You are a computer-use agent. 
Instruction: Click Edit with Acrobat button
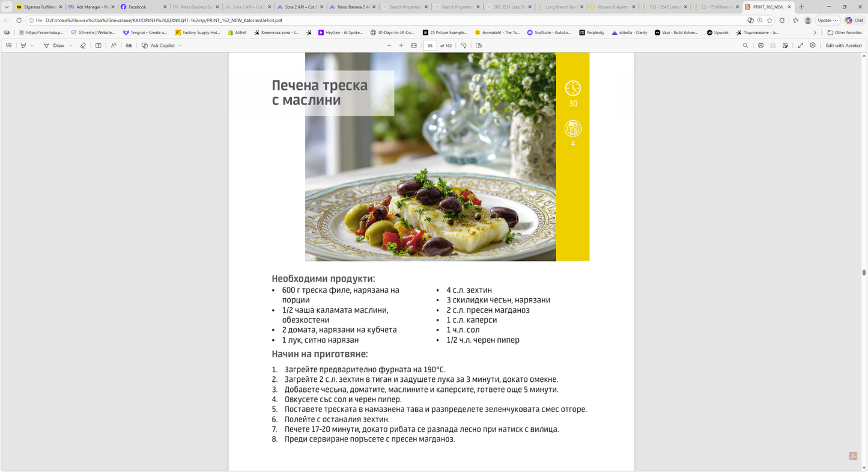(x=843, y=46)
